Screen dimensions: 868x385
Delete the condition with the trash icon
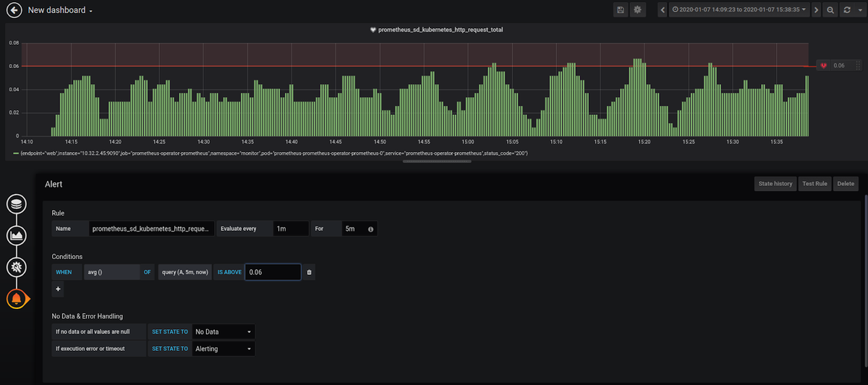[x=310, y=272]
